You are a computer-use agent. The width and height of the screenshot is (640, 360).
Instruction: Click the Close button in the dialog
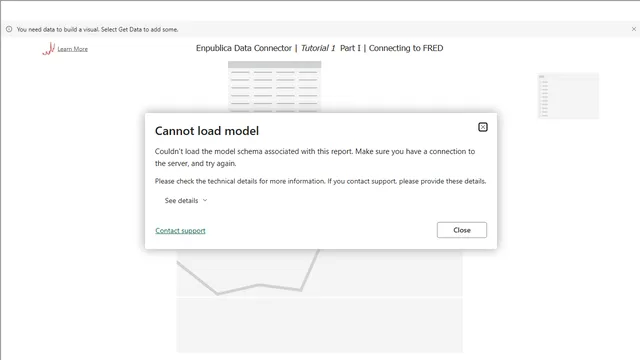coord(462,230)
